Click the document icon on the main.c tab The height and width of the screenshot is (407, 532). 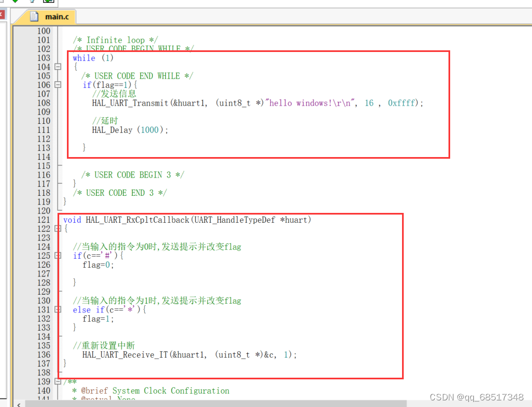(x=34, y=17)
